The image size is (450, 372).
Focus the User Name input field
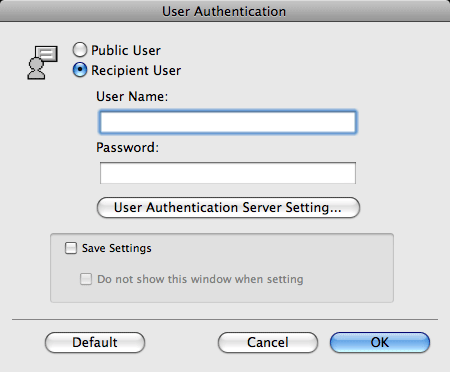(228, 122)
